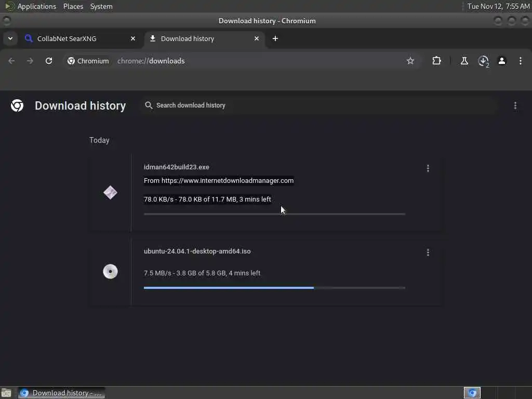
Task: Click the idman642build23.exe file type icon
Action: [110, 193]
